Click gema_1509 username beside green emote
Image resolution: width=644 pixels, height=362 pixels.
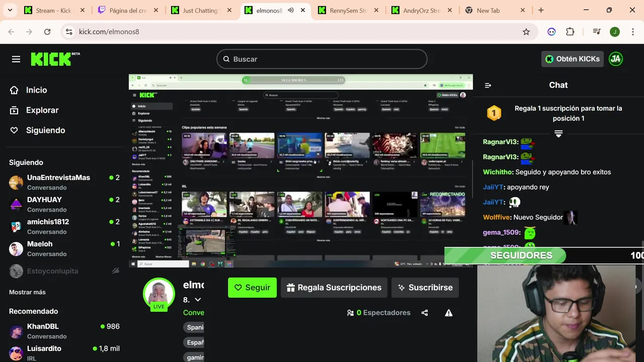(502, 232)
